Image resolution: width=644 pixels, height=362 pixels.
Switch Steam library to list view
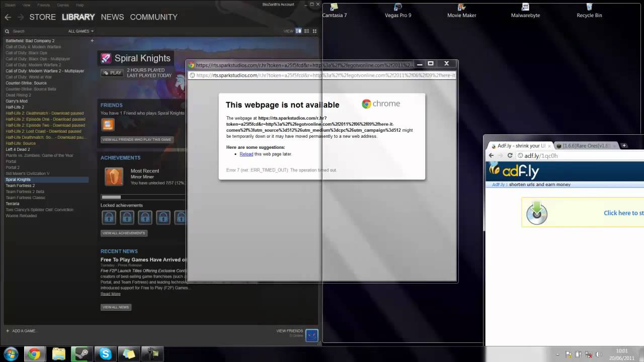point(306,31)
